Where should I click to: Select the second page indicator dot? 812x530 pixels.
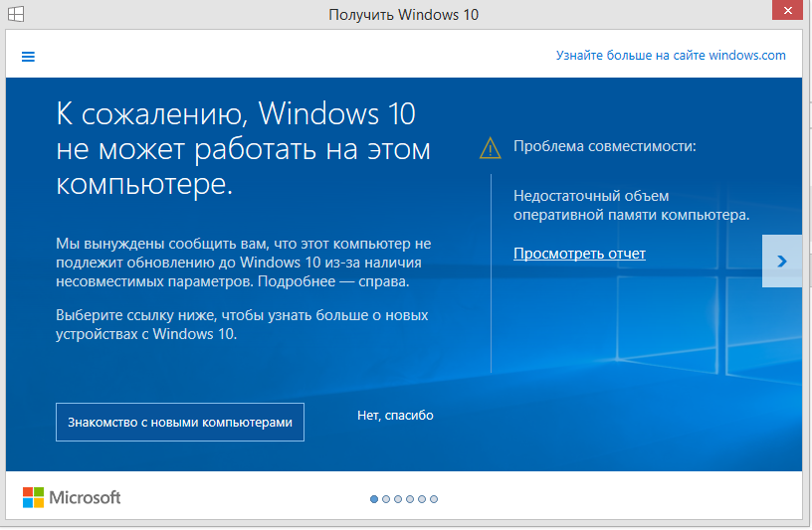(x=386, y=499)
